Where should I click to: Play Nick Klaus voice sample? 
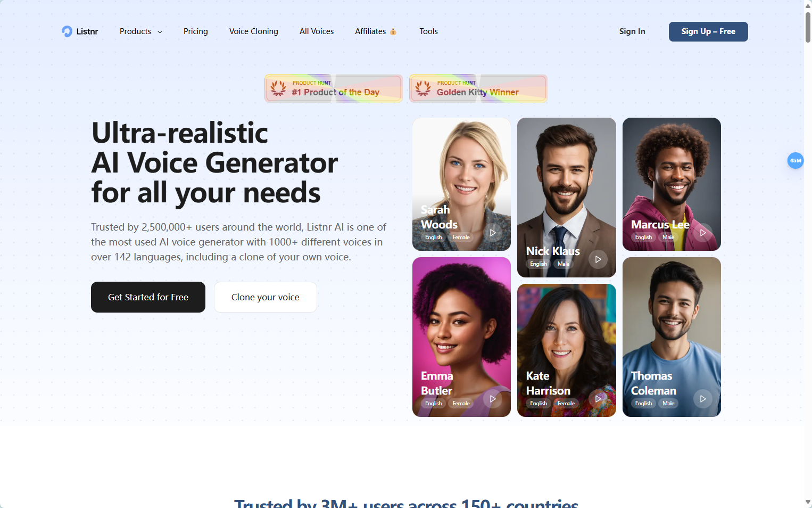[x=598, y=259]
